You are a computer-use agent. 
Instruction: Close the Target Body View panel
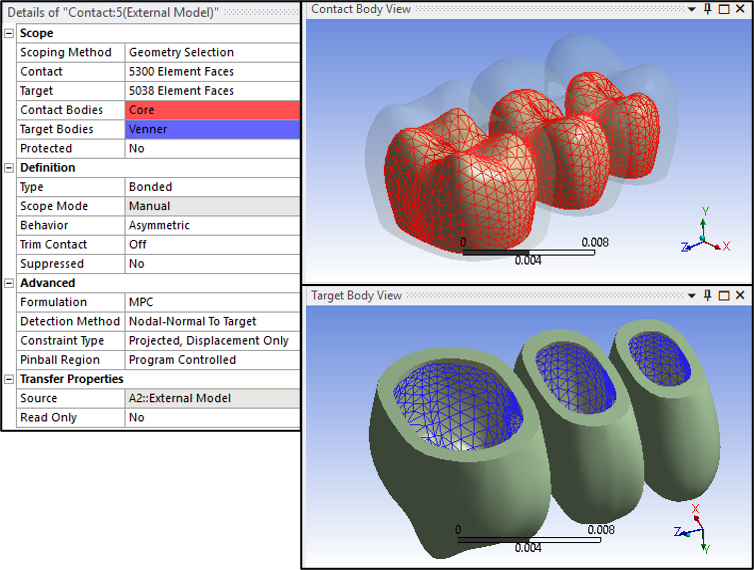(740, 295)
